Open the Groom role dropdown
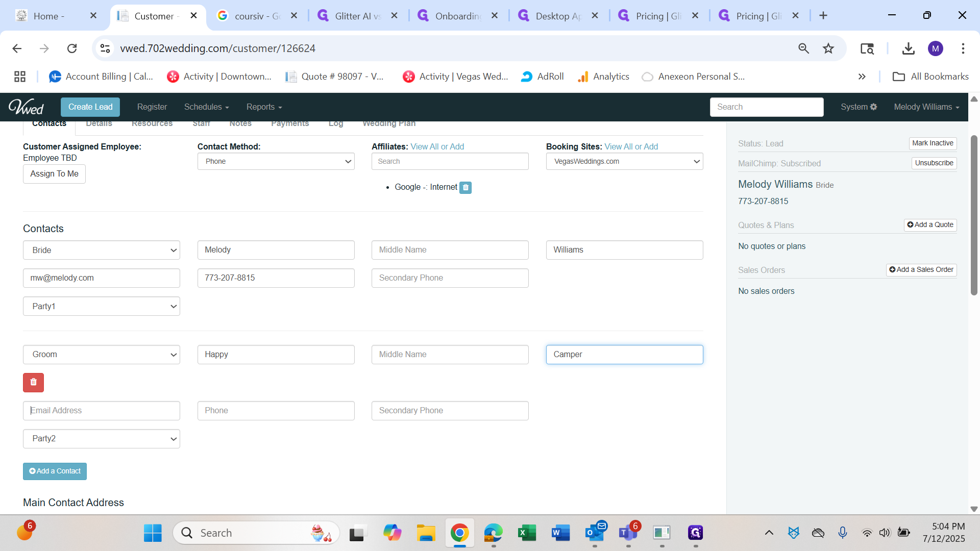 [x=101, y=355]
